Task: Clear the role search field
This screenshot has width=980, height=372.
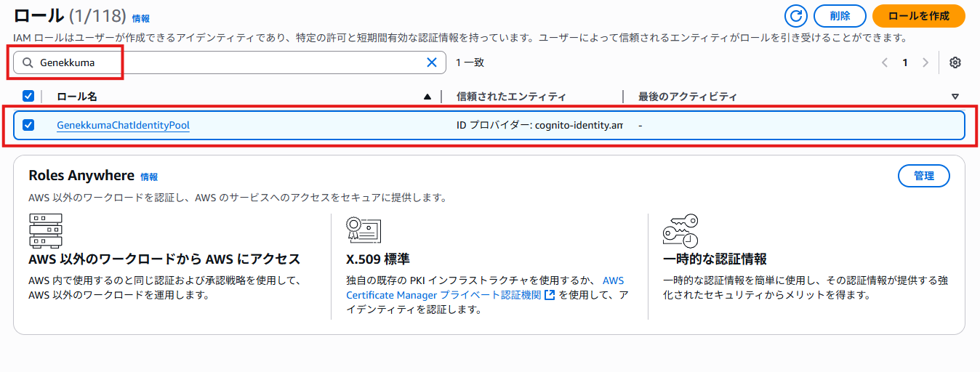Action: [432, 62]
